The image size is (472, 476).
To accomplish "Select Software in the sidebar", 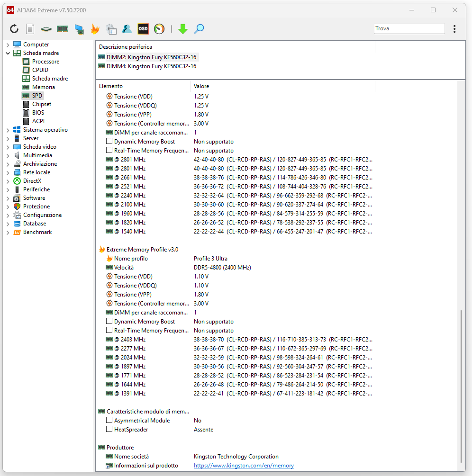I will point(34,198).
